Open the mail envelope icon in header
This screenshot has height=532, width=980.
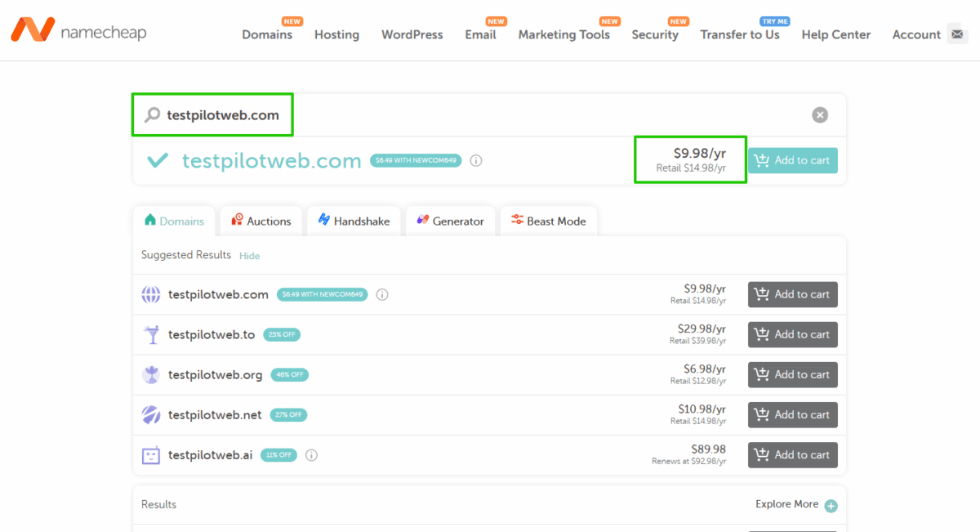957,34
